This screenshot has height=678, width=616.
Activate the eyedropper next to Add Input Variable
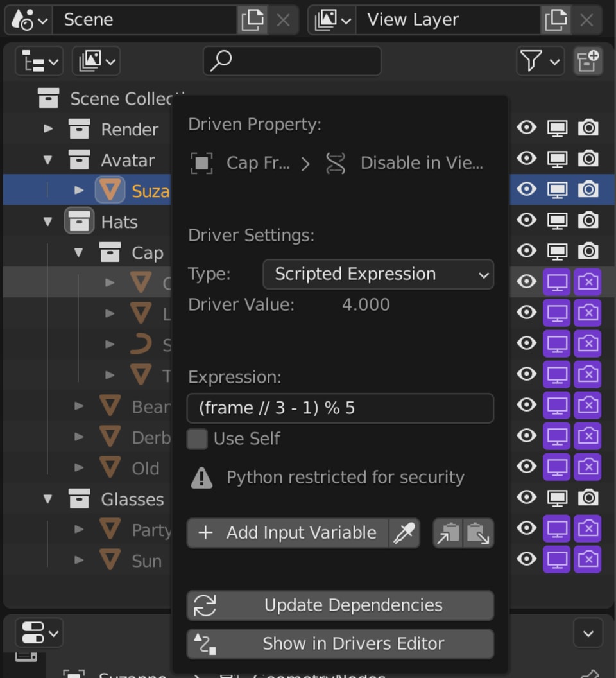point(404,532)
